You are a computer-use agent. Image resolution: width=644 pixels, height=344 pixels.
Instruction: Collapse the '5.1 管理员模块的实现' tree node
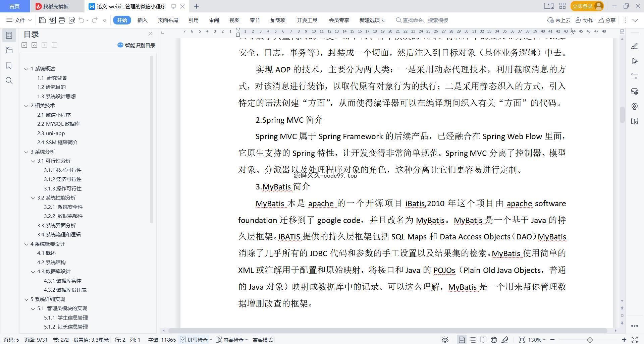[x=33, y=308]
